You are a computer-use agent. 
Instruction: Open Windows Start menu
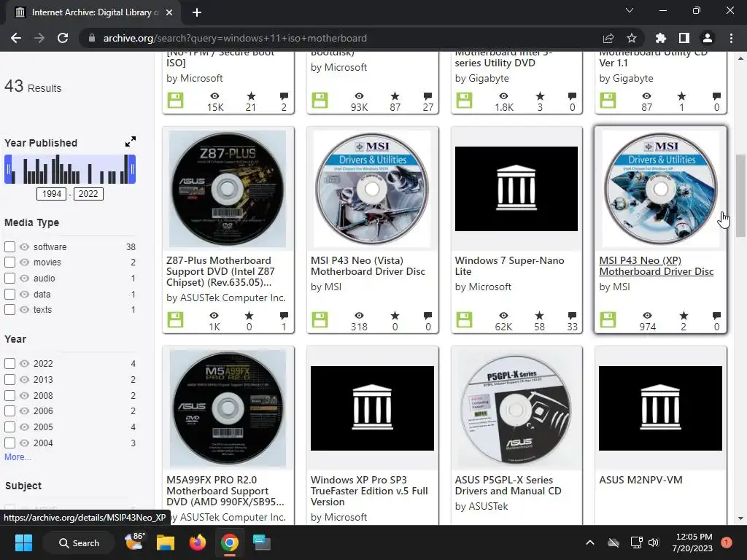[x=23, y=542]
